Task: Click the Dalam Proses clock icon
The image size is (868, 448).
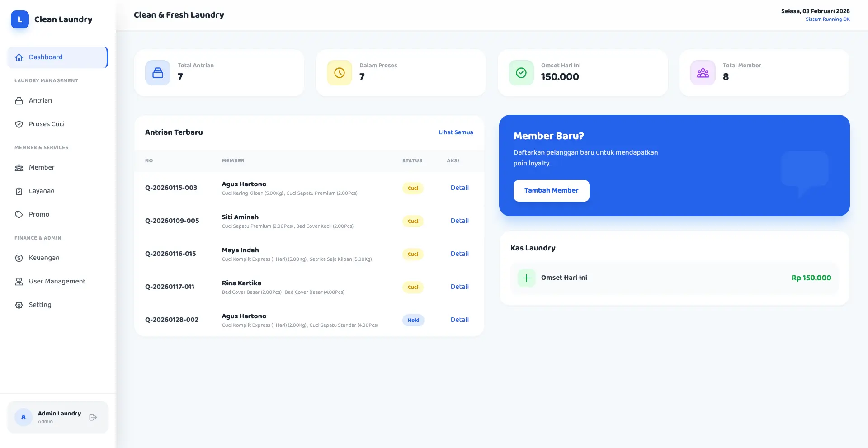Action: pos(340,73)
